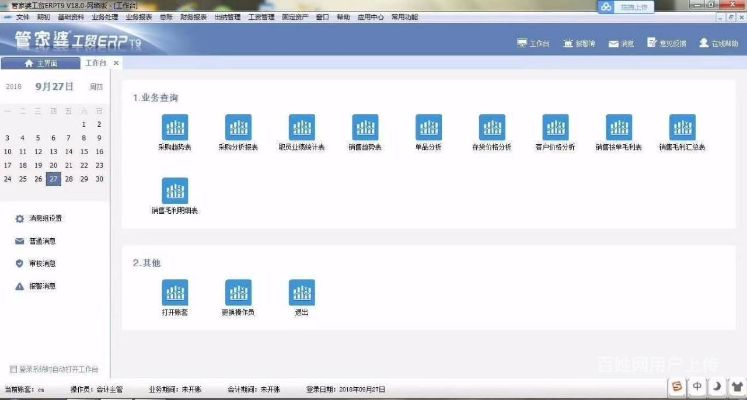Click the 更换操作员 icon

click(x=238, y=292)
